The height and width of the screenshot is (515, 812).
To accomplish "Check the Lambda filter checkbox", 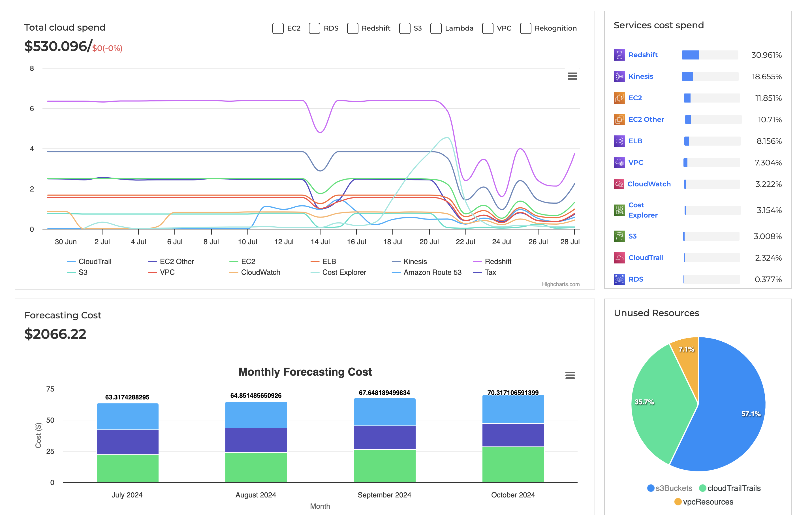I will click(436, 28).
